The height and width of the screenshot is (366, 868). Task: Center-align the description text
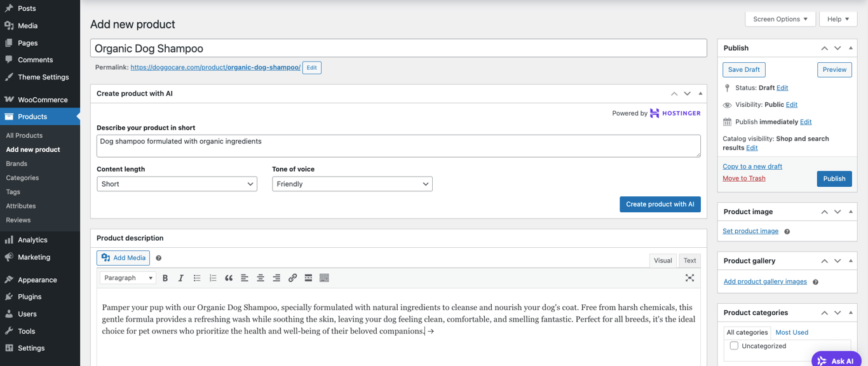pyautogui.click(x=261, y=278)
